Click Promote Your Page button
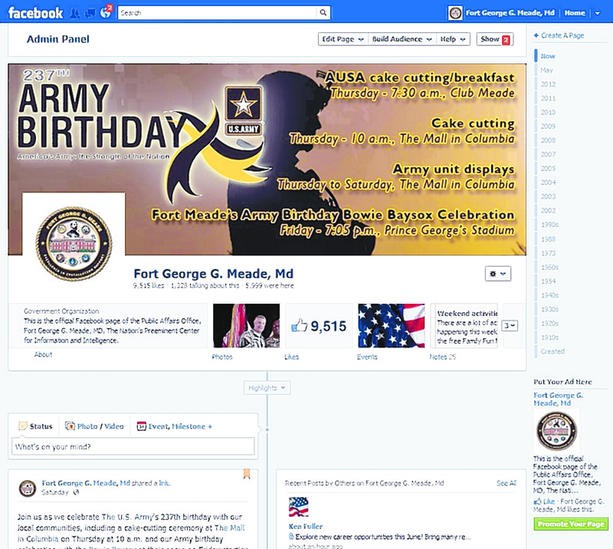The height and width of the screenshot is (549, 613). (x=571, y=524)
